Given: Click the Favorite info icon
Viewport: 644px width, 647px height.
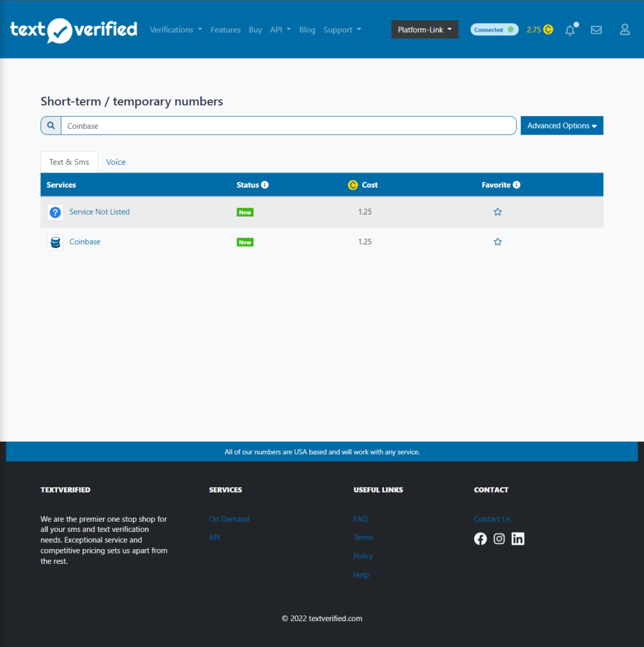Looking at the screenshot, I should (x=516, y=185).
